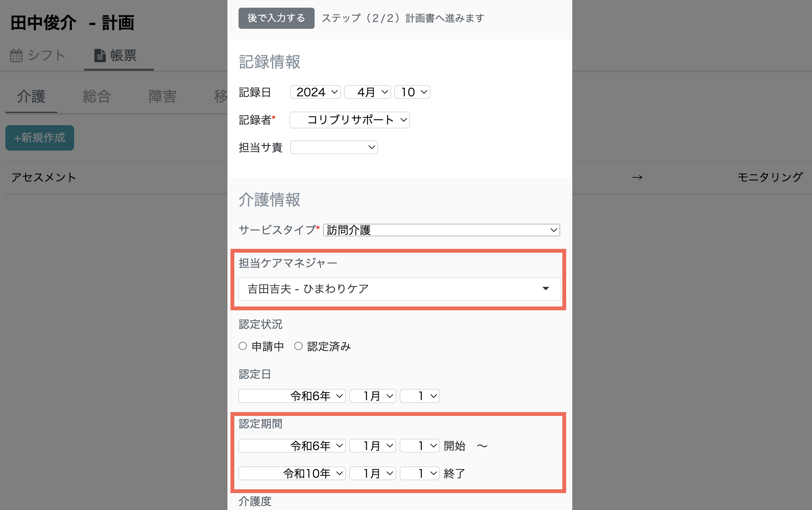Open the 記録者 dropdown showing コリブリサポート
Image resolution: width=812 pixels, height=510 pixels.
349,120
